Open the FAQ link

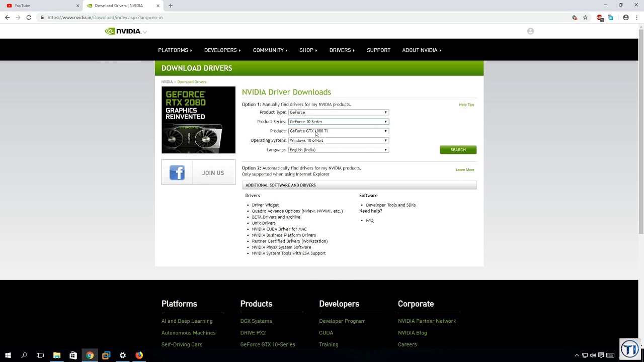[370, 221]
